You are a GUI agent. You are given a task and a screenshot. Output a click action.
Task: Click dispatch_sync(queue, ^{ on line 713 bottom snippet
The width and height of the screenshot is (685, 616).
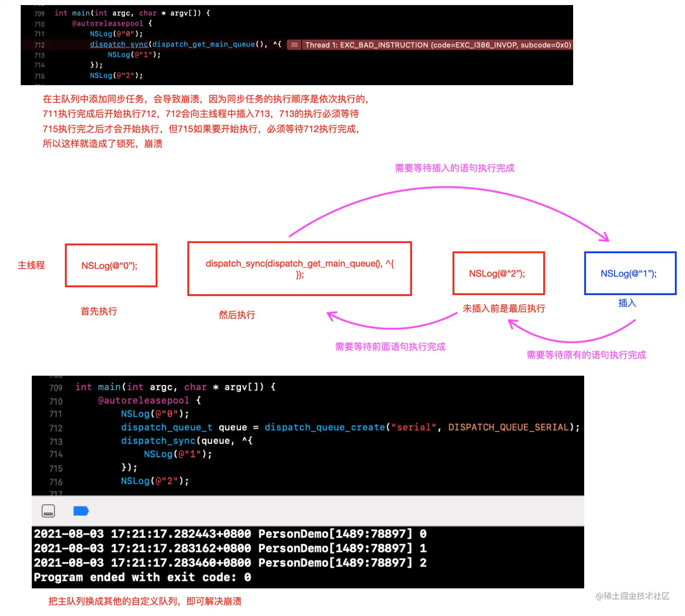pyautogui.click(x=186, y=441)
